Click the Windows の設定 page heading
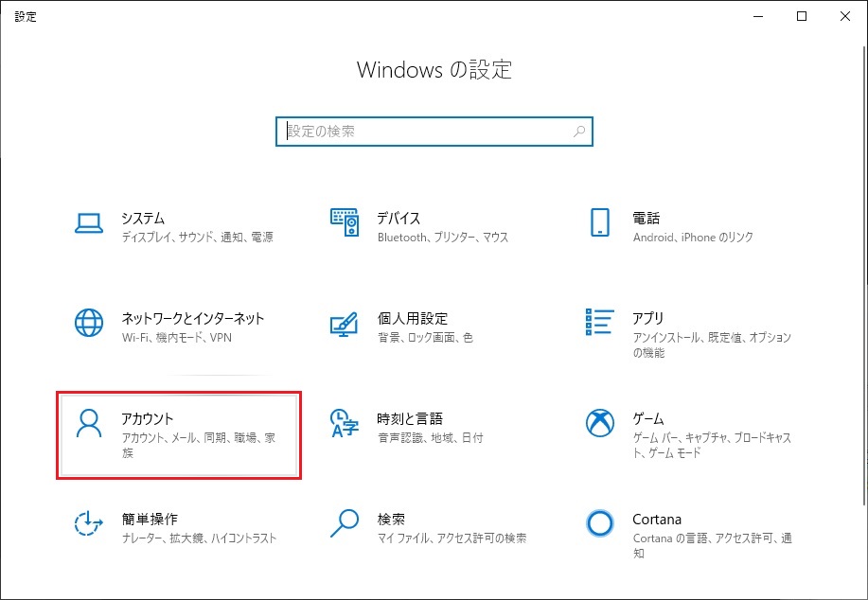868x600 pixels. [434, 70]
